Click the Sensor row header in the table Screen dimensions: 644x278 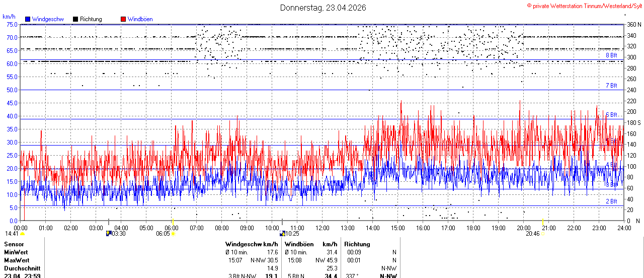coord(14,244)
